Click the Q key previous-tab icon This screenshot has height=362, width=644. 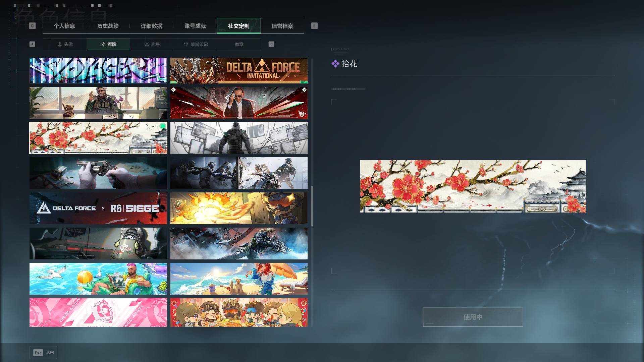pos(32,26)
